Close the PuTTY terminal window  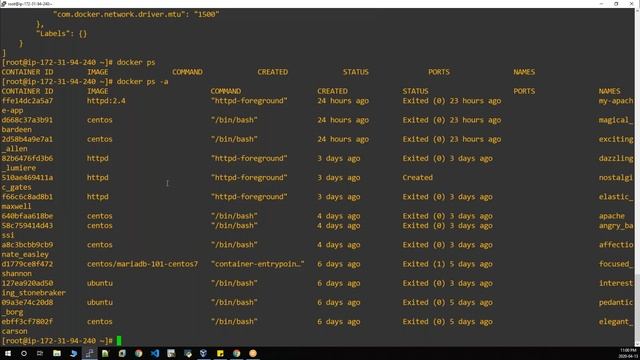click(x=631, y=4)
